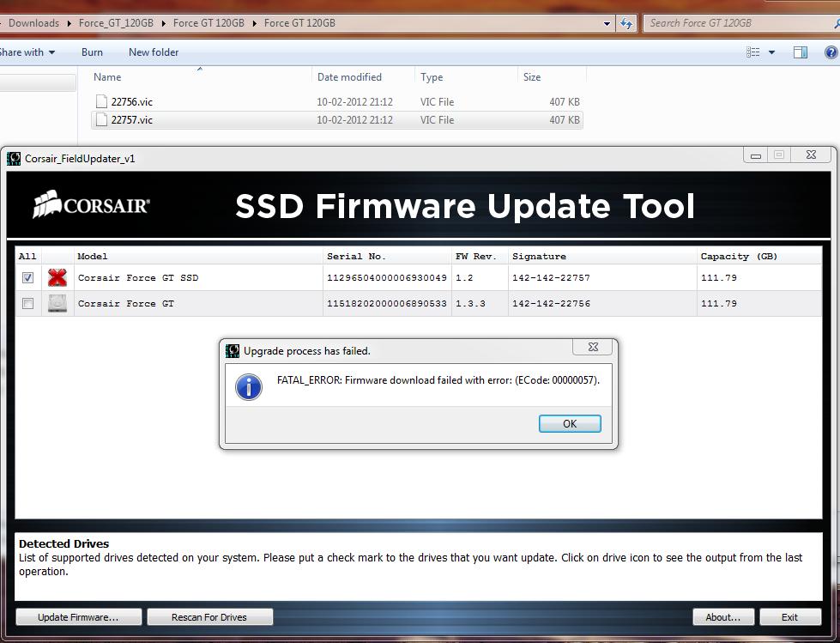The image size is (840, 643).
Task: Click the Rescan For Drives button
Action: click(209, 616)
